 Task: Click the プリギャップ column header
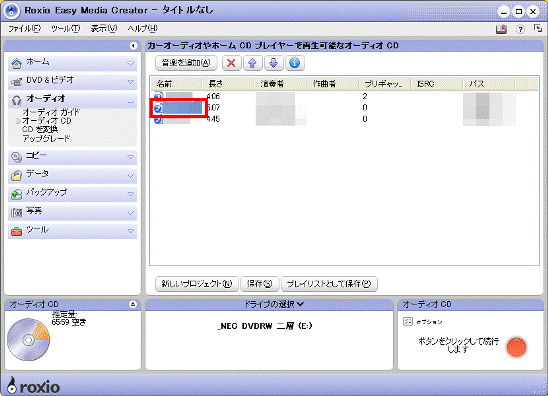tap(384, 84)
